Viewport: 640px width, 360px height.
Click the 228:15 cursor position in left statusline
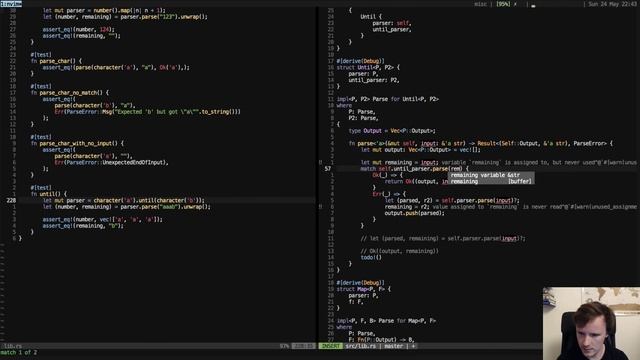click(304, 346)
